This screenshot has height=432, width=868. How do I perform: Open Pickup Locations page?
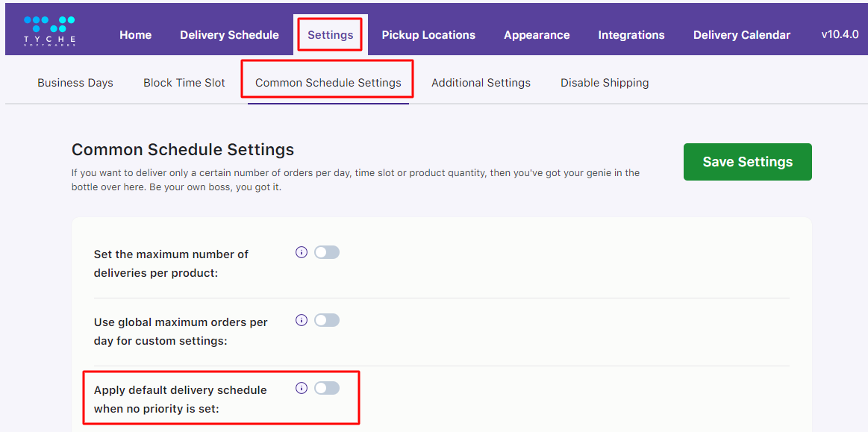coord(428,35)
